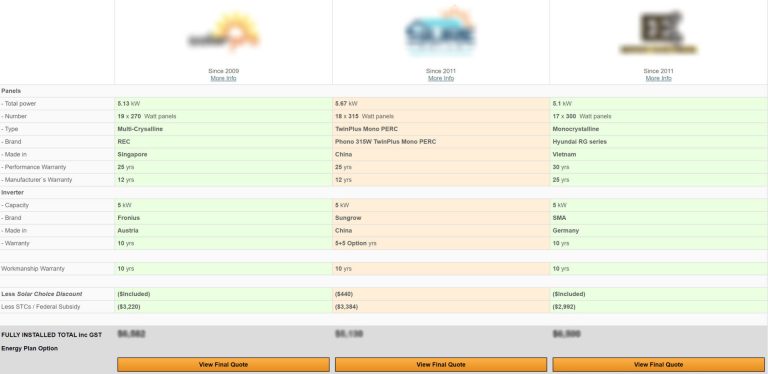Click the dark brown logo of third installer
The height and width of the screenshot is (374, 768).
point(658,32)
